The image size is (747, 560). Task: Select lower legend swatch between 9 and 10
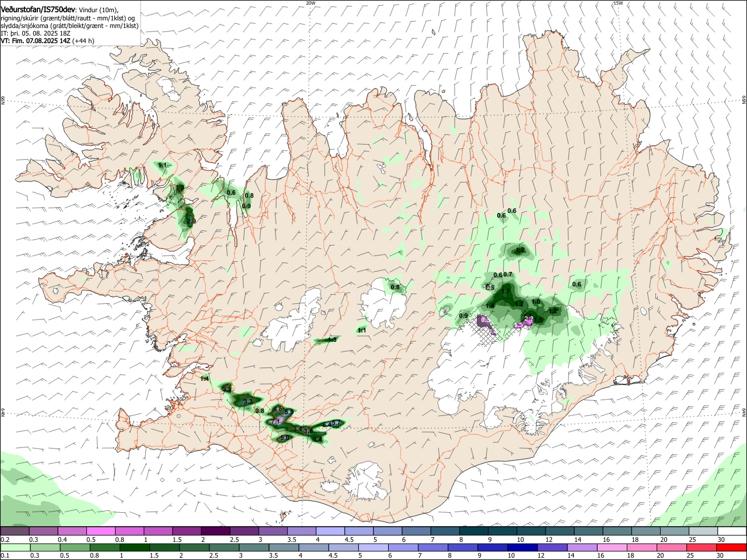[x=493, y=547]
